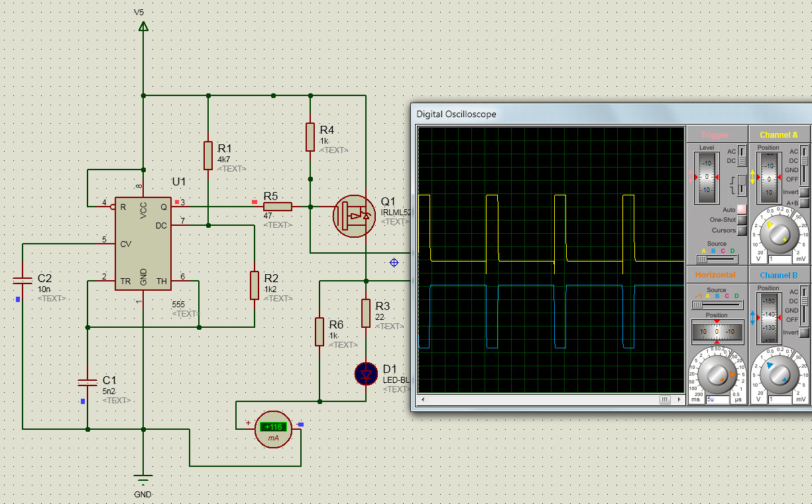Click the Channel A Position dial
The height and width of the screenshot is (504, 812).
(769, 177)
